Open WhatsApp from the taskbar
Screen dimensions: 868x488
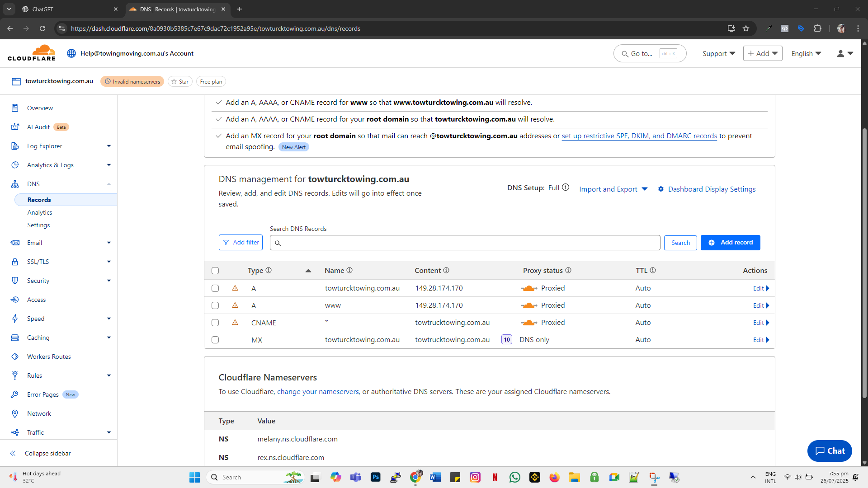[x=514, y=477]
